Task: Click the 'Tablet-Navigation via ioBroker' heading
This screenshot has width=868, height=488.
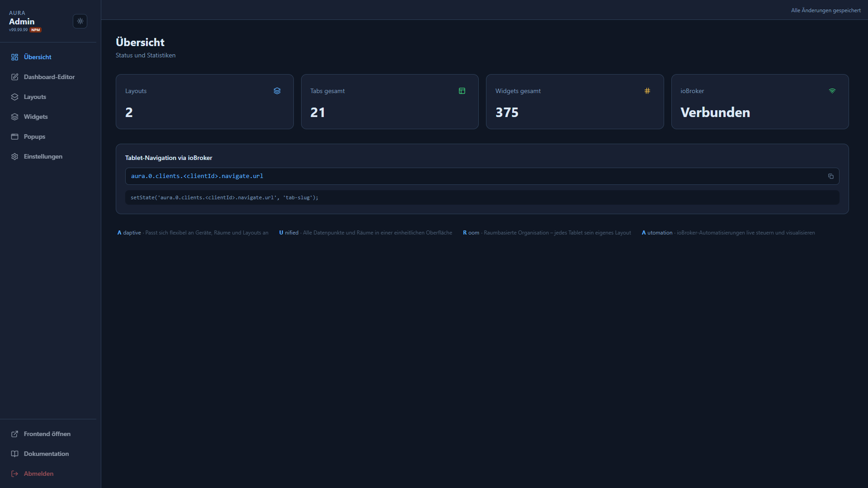Action: [x=169, y=158]
